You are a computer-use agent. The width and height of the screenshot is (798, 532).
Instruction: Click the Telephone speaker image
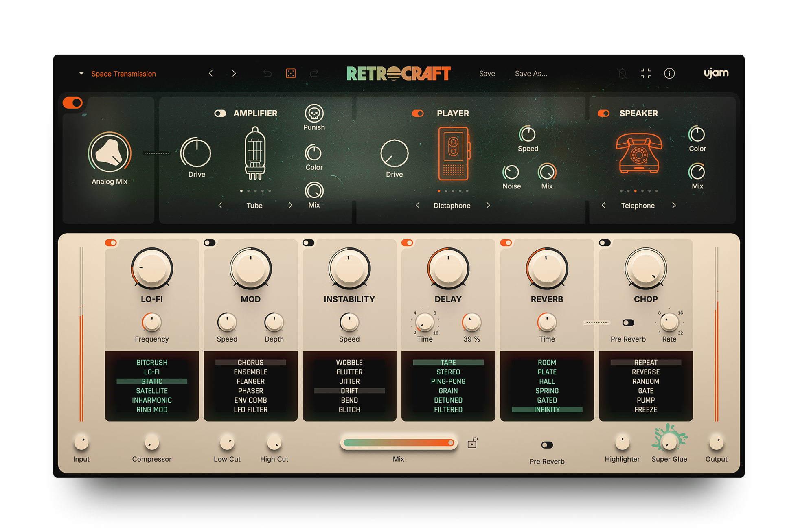point(639,153)
